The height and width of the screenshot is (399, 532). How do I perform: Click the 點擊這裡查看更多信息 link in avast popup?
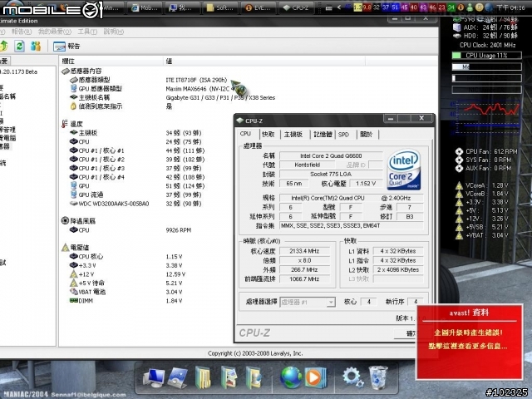pos(468,347)
